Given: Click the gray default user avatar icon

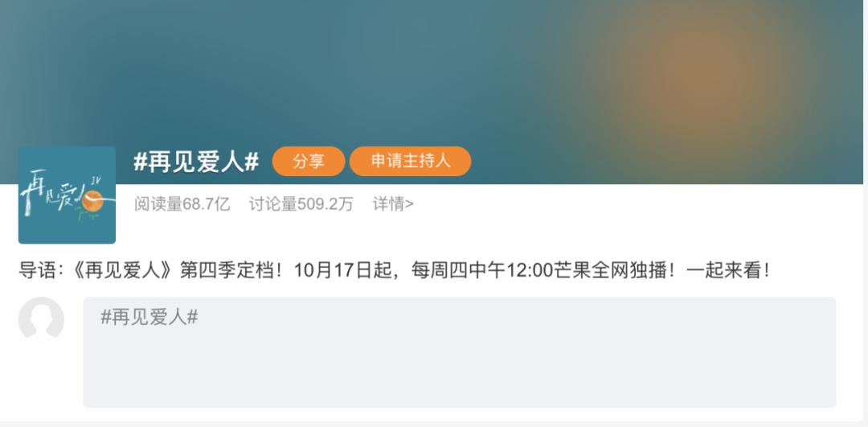Looking at the screenshot, I should (41, 319).
